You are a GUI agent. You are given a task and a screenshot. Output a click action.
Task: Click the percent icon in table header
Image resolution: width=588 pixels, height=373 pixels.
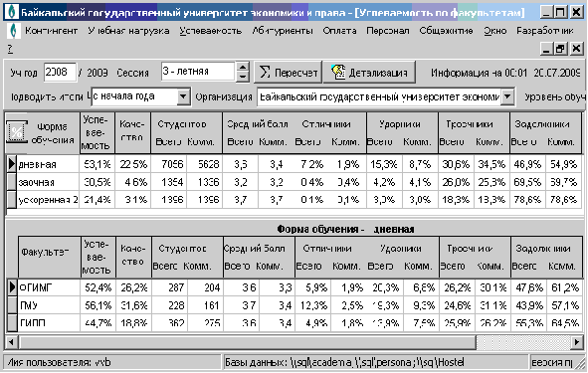[x=17, y=132]
